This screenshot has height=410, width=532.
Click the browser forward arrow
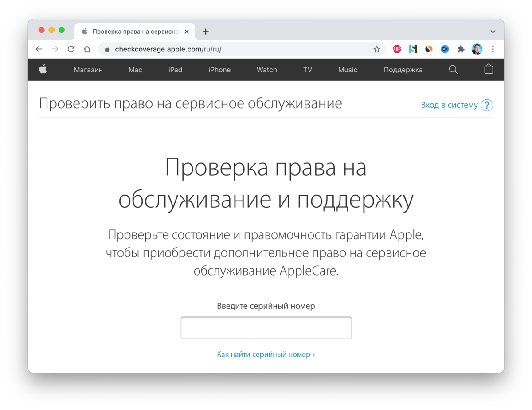[x=55, y=49]
